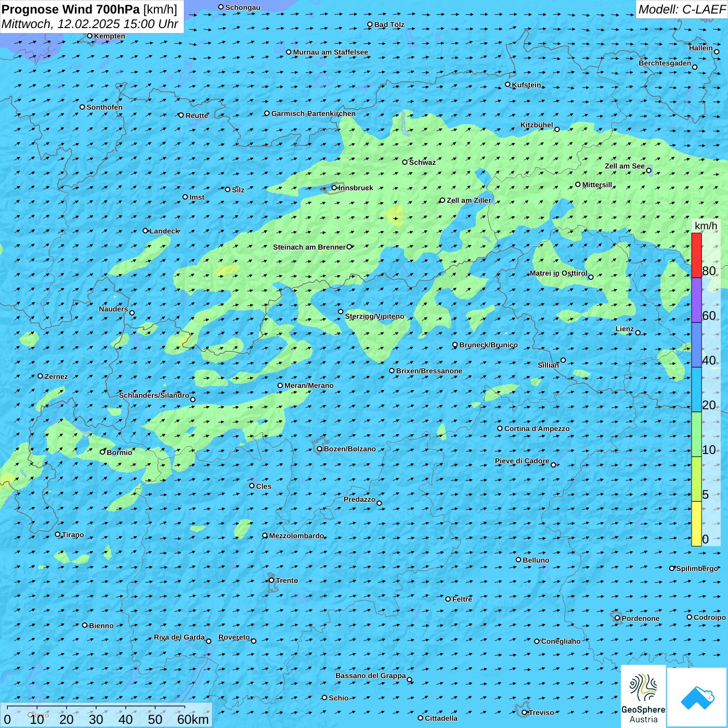Click the '80' legend value

click(709, 270)
